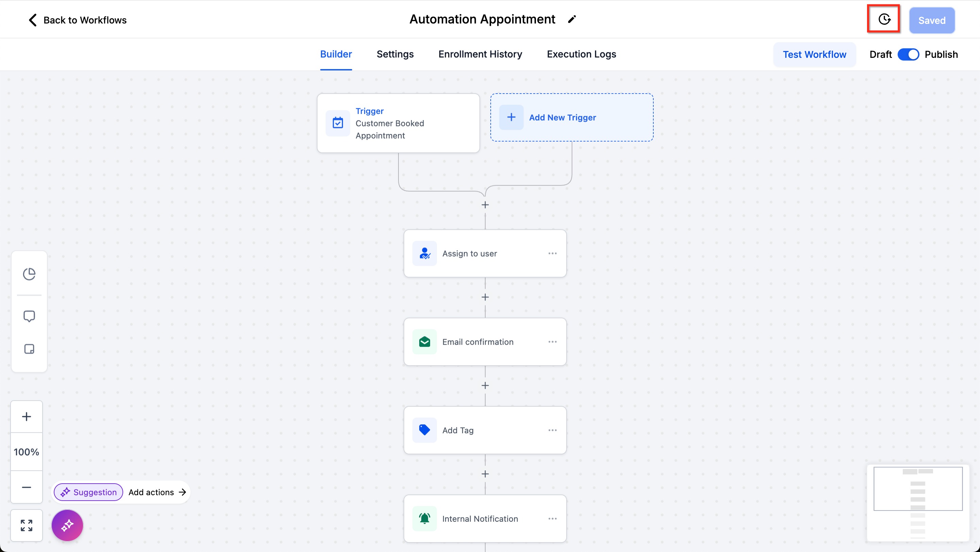Go back to Workflows
This screenshot has height=552, width=980.
[x=78, y=20]
